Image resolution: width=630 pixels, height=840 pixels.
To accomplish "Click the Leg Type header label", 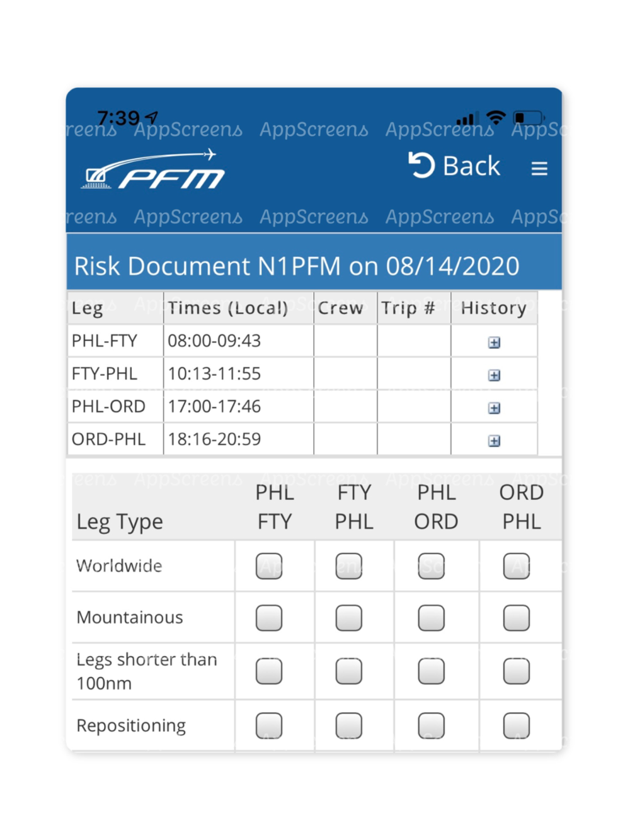I will [120, 522].
